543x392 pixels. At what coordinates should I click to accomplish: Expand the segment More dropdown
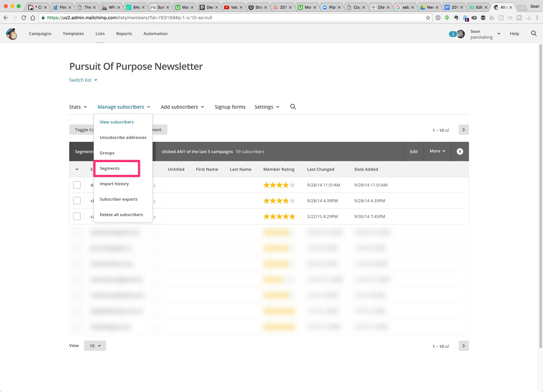pyautogui.click(x=437, y=151)
